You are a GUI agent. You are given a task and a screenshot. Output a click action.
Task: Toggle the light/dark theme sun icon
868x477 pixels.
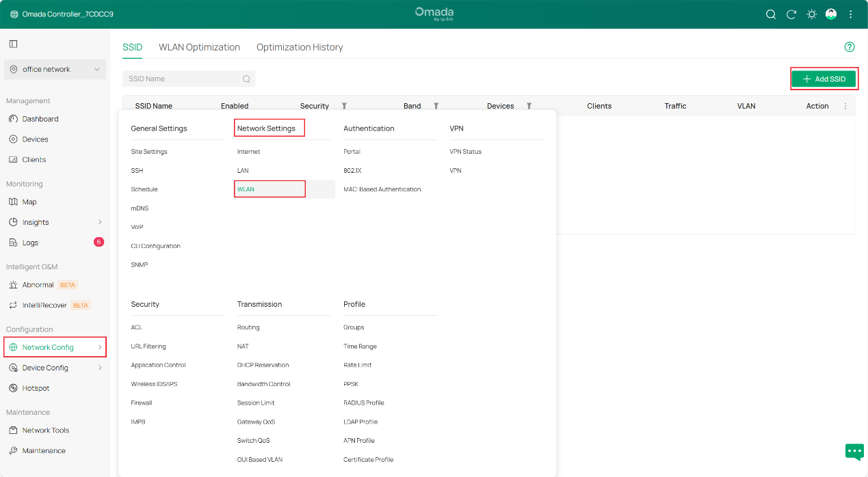point(812,14)
